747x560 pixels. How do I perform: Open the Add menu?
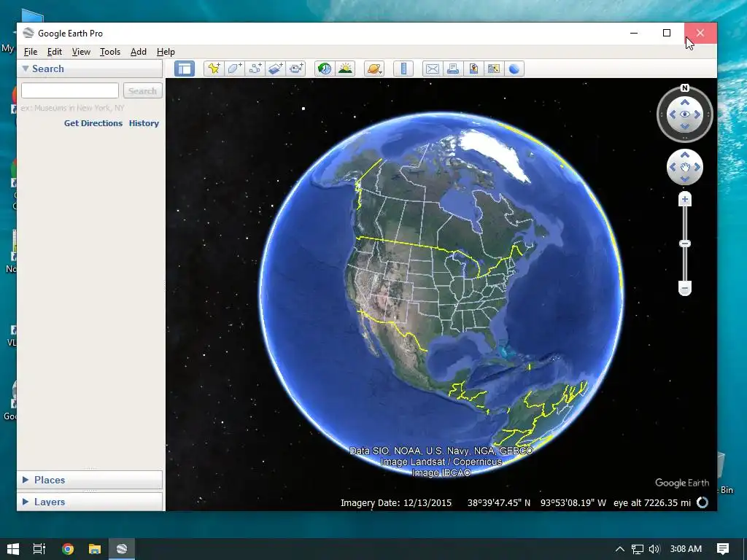(x=138, y=52)
